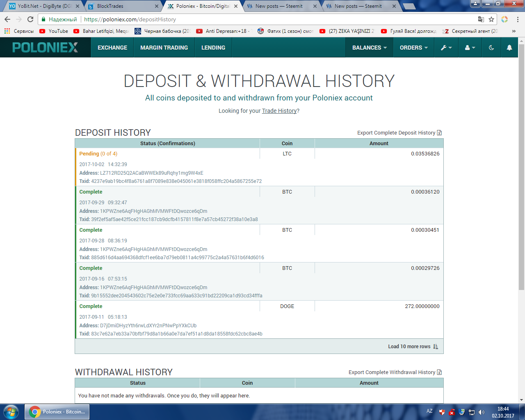Click the volume speaker tray icon
The width and height of the screenshot is (525, 420).
(x=482, y=412)
